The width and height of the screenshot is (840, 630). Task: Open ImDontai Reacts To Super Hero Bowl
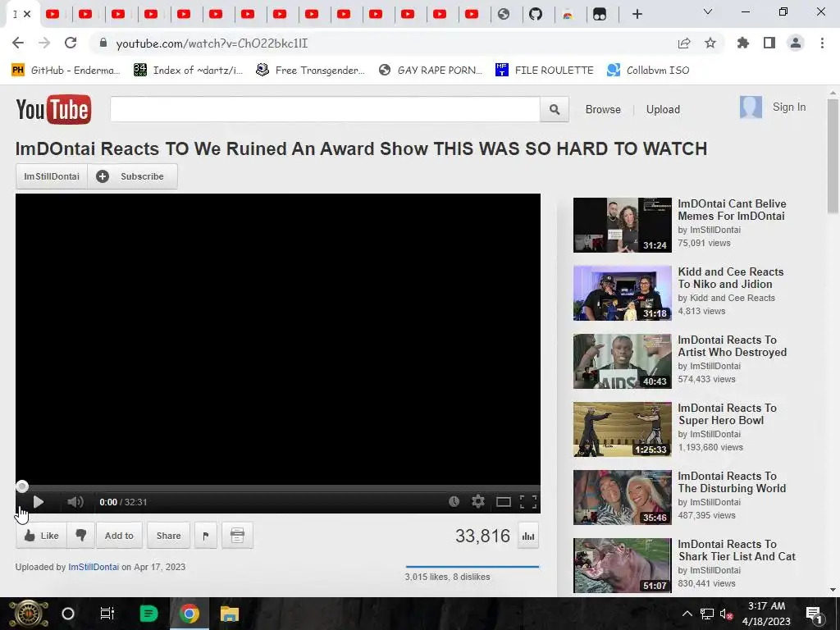pyautogui.click(x=727, y=414)
